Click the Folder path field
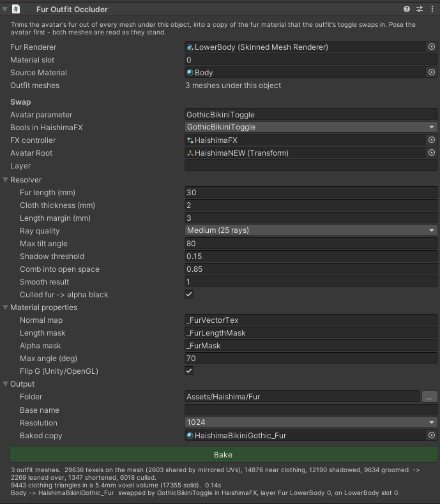The width and height of the screenshot is (440, 504). (x=302, y=397)
